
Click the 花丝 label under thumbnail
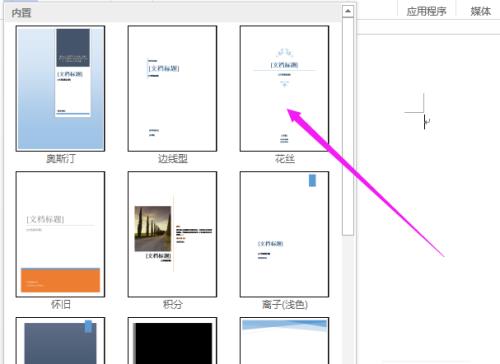click(285, 159)
